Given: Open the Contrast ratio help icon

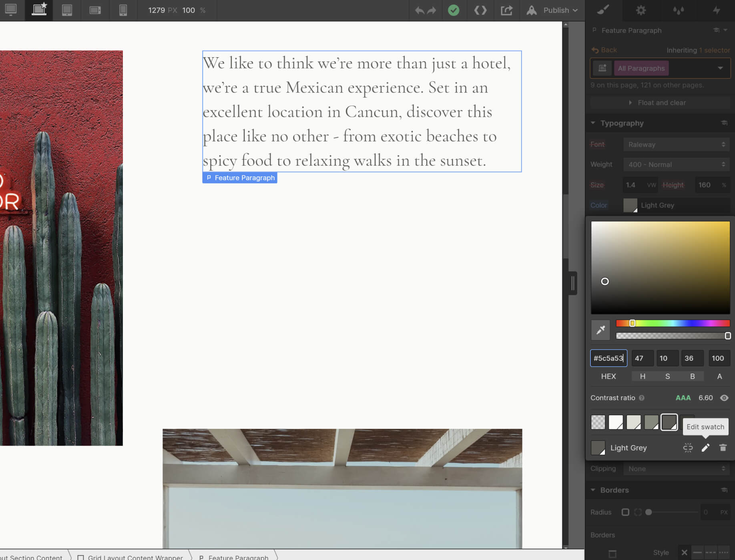Looking at the screenshot, I should [642, 398].
